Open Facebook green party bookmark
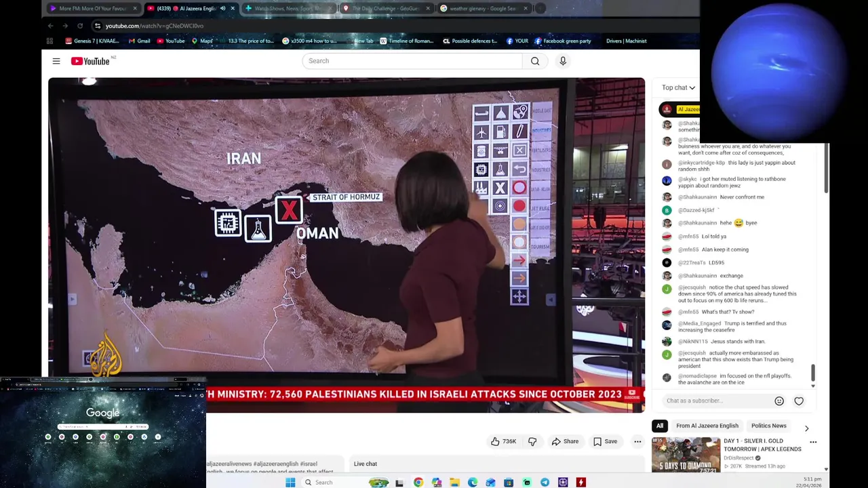868x488 pixels. click(562, 41)
